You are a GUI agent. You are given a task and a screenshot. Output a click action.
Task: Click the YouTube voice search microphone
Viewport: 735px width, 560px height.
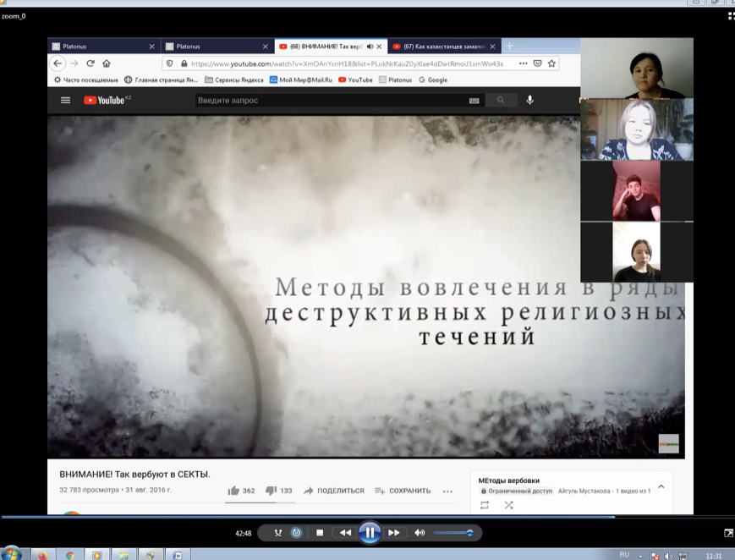(530, 101)
